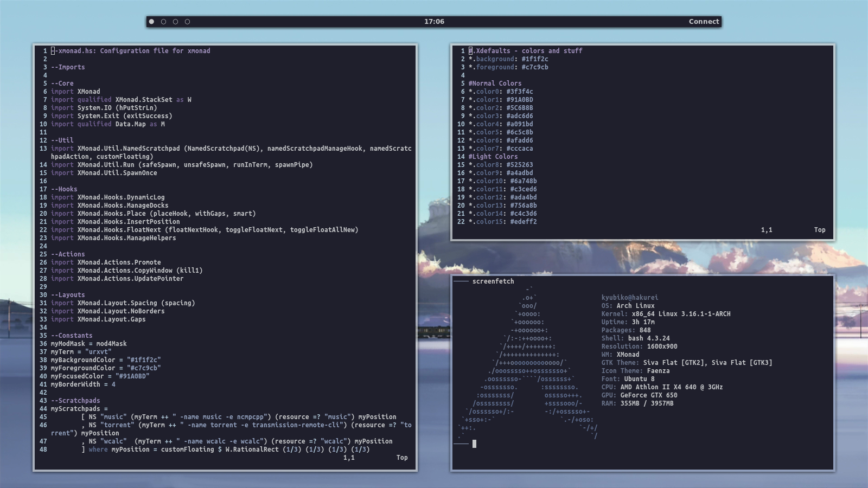The height and width of the screenshot is (488, 868).
Task: Click the '*.color2: #5C6B8B' line
Action: point(501,108)
